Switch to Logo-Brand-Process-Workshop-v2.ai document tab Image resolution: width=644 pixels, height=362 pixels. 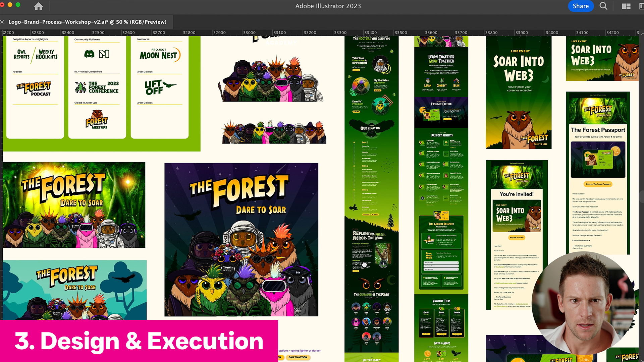tap(87, 22)
